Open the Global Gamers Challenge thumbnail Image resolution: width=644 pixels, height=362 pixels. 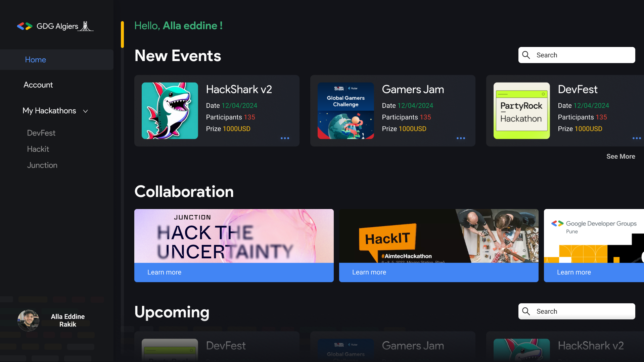point(346,111)
